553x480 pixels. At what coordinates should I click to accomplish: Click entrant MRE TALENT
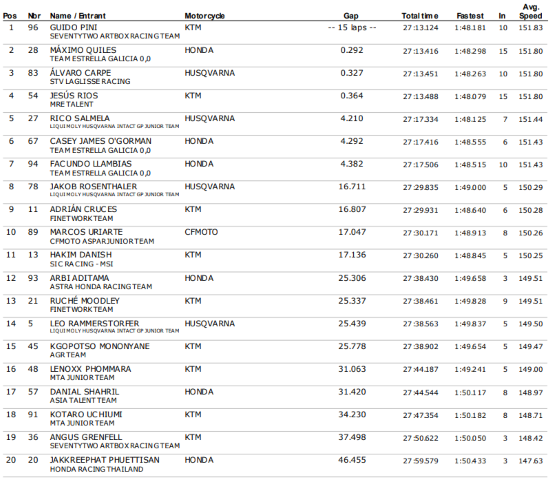tap(72, 104)
